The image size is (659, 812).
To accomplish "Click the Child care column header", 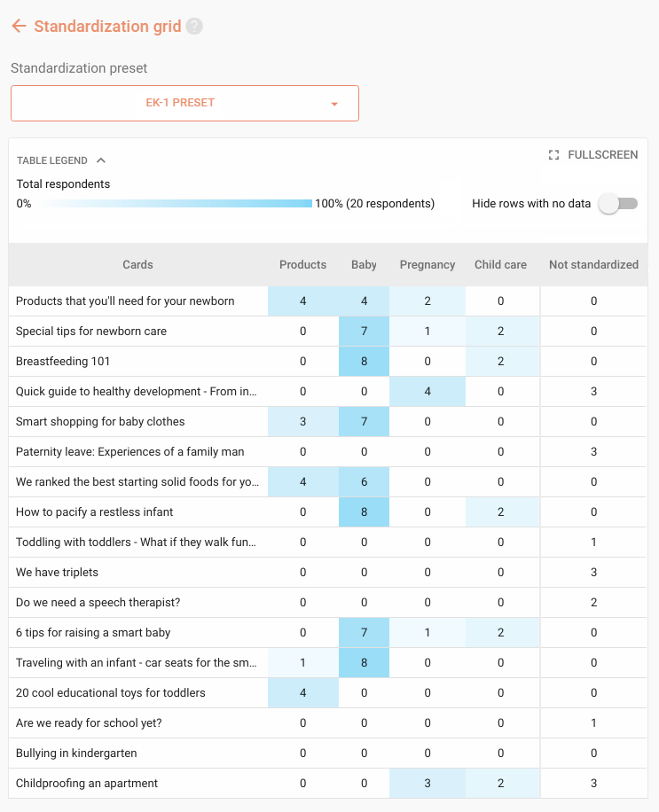I will (x=500, y=265).
